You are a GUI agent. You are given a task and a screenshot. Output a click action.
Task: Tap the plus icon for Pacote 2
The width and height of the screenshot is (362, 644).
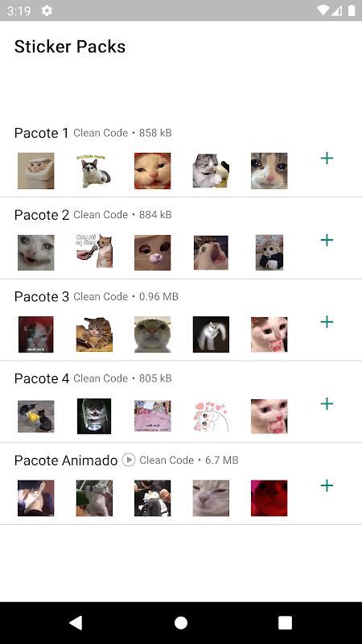(327, 240)
